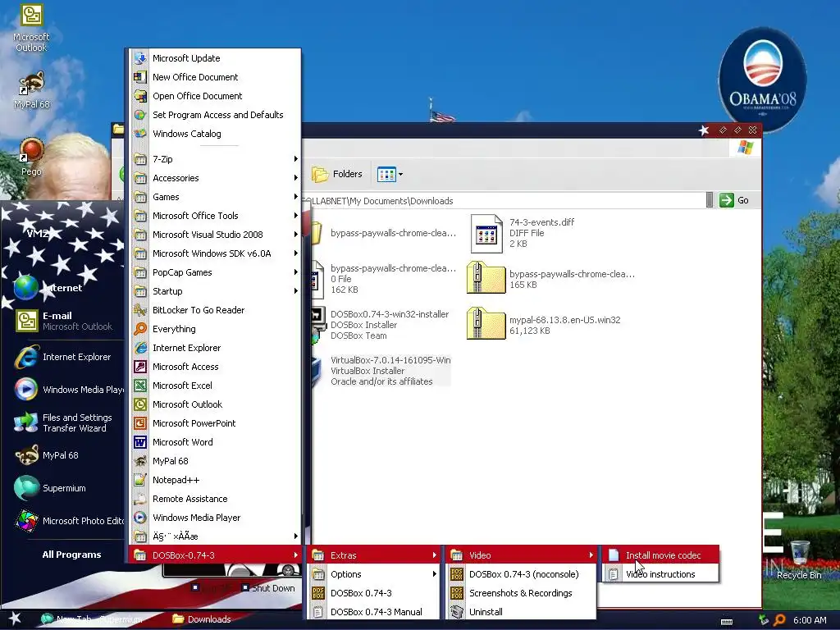Click the Notepad++ icon
The width and height of the screenshot is (840, 630).
tap(140, 480)
